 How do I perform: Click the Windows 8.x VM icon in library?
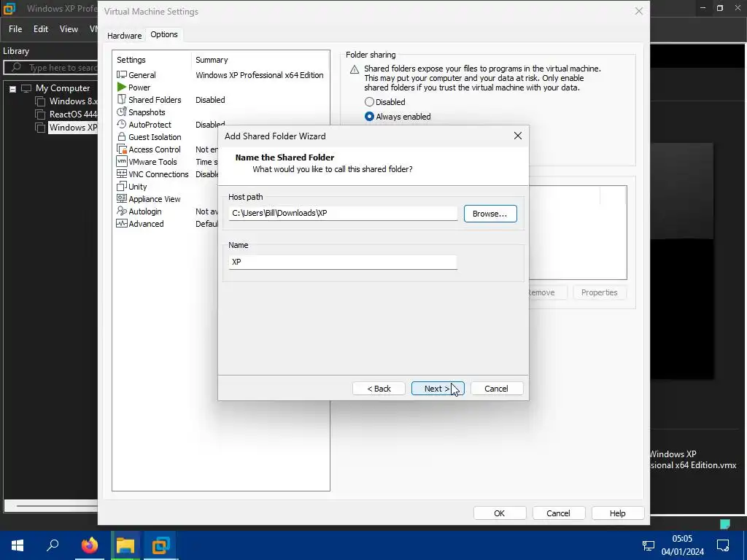[x=41, y=101]
